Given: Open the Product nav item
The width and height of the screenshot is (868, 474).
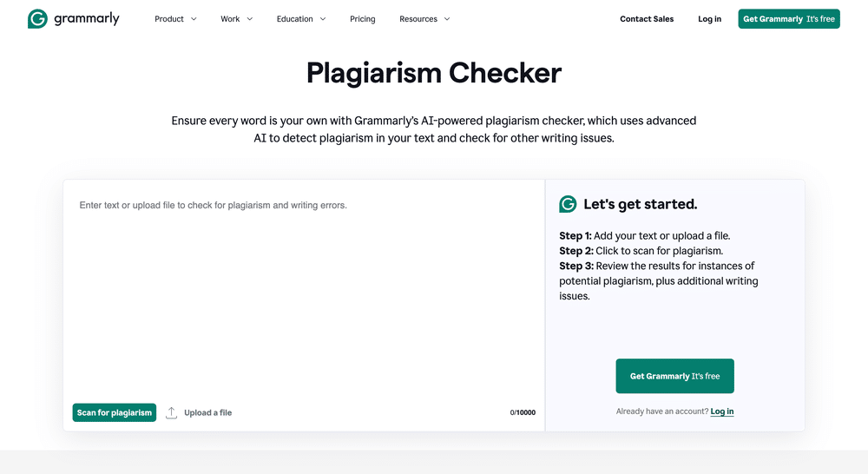Looking at the screenshot, I should 169,19.
